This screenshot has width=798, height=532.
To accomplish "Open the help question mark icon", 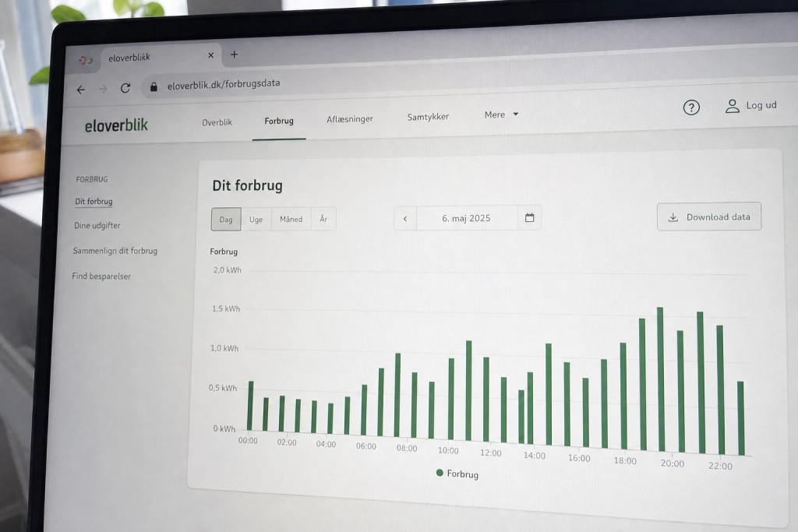I will point(691,107).
